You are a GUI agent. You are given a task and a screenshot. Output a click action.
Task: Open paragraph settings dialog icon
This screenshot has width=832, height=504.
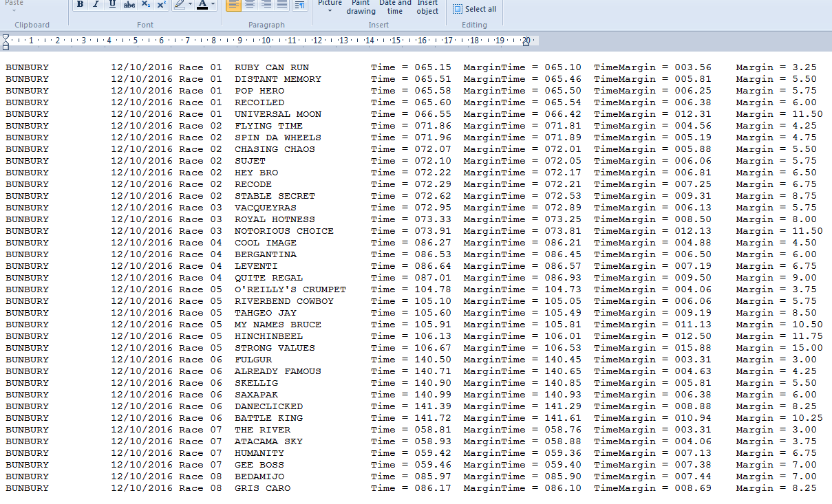point(300,4)
